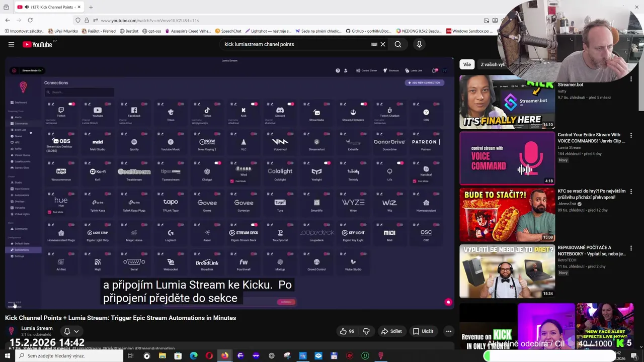Open the Lumia Stream channel name link
Image resolution: width=644 pixels, height=362 pixels.
37,328
